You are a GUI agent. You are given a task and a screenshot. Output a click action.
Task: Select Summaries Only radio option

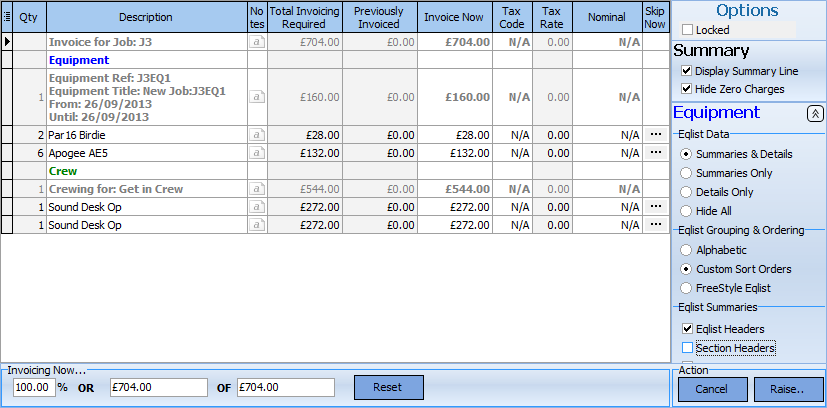pyautogui.click(x=686, y=173)
